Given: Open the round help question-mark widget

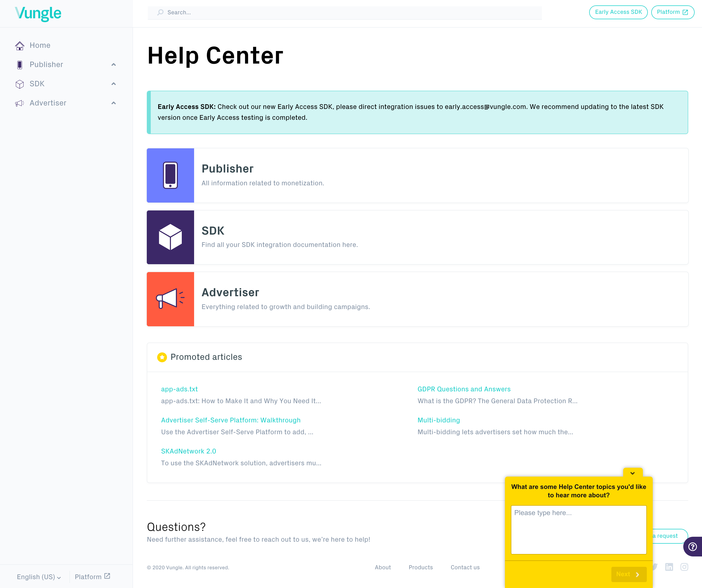Looking at the screenshot, I should (x=692, y=547).
